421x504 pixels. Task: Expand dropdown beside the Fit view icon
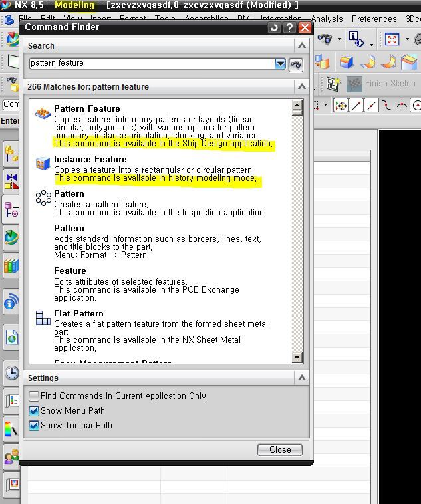(x=407, y=39)
